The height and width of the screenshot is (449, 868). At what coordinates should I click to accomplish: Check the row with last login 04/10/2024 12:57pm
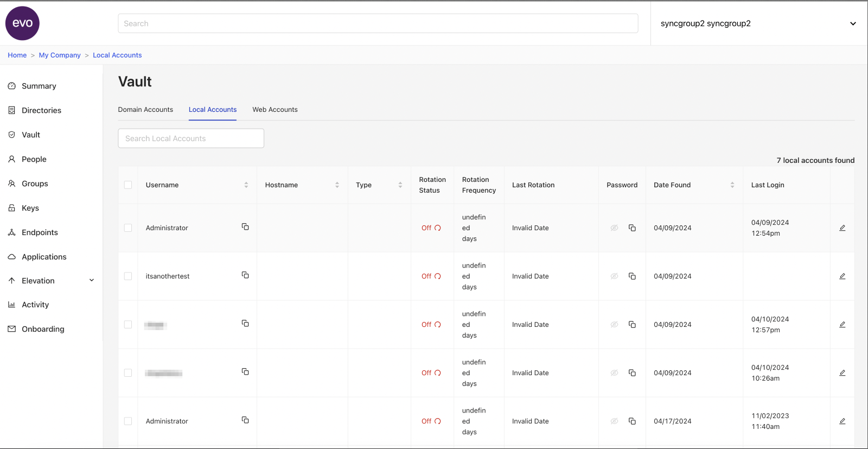[128, 325]
